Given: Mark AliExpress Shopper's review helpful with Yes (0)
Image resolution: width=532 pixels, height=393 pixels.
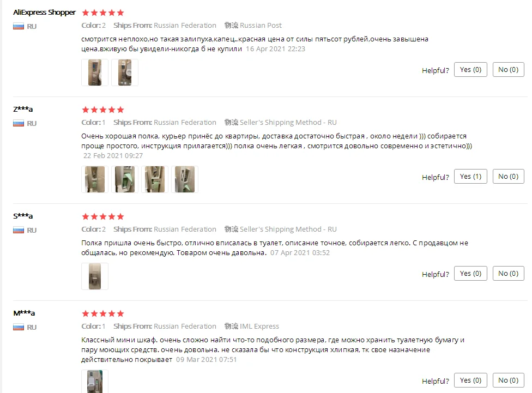Looking at the screenshot, I should click(x=470, y=70).
